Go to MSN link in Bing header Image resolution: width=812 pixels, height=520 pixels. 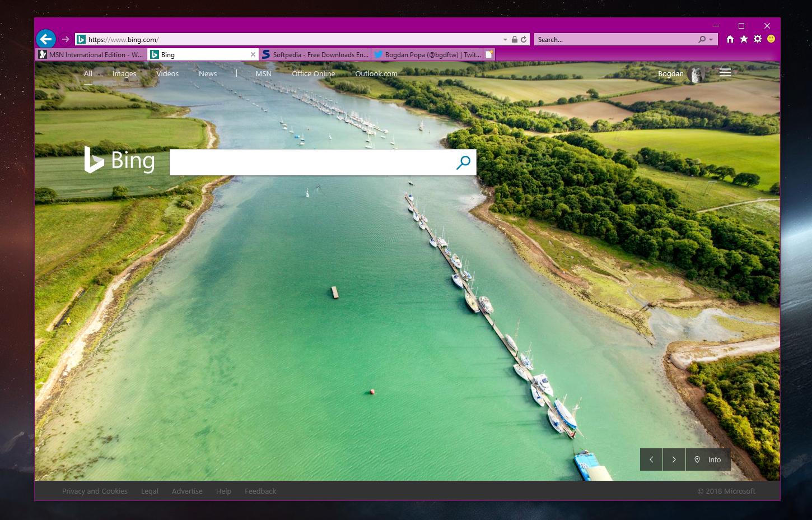click(x=263, y=73)
